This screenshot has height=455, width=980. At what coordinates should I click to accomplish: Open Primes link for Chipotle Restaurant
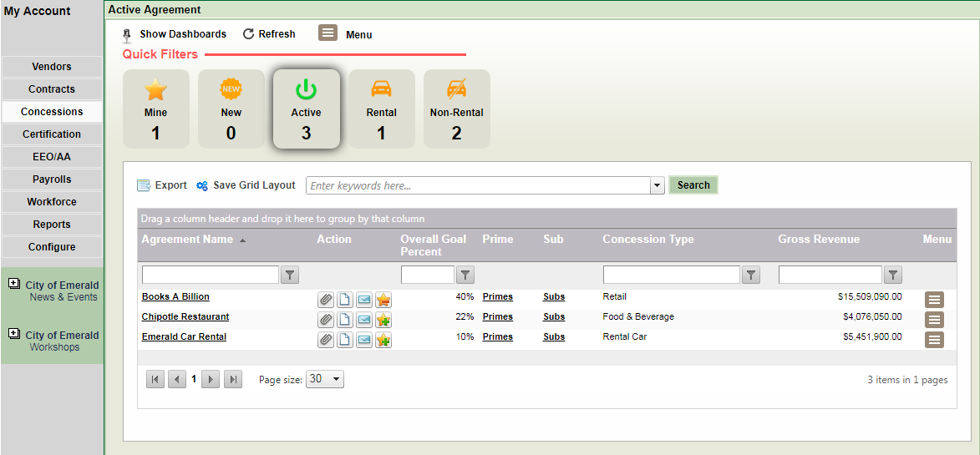[498, 317]
